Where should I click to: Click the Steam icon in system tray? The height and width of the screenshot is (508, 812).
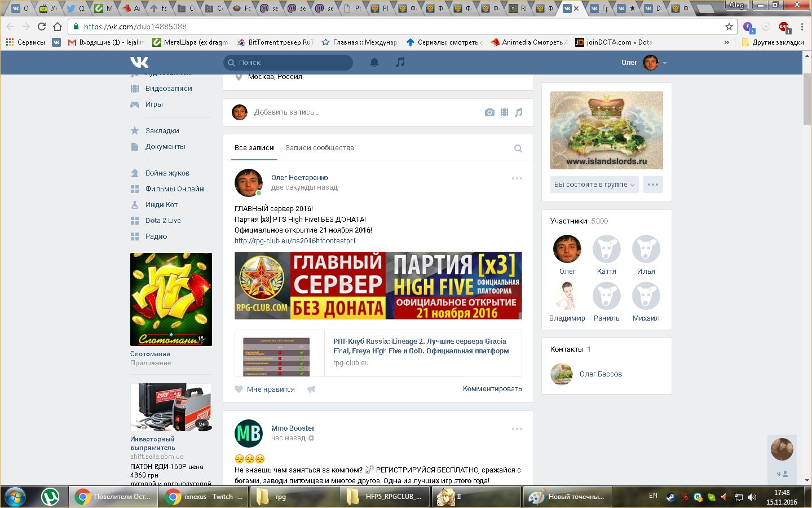pos(670,497)
